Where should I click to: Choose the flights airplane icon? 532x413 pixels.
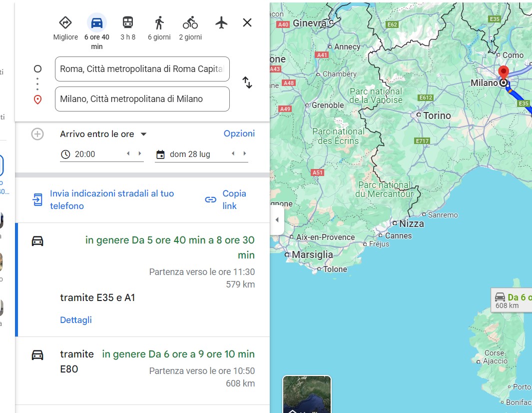click(x=221, y=23)
